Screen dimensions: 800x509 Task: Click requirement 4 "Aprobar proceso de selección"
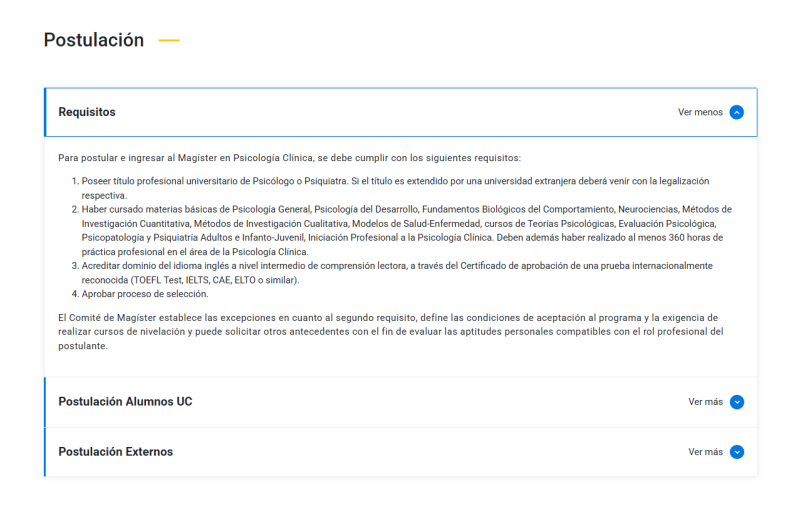pyautogui.click(x=145, y=294)
